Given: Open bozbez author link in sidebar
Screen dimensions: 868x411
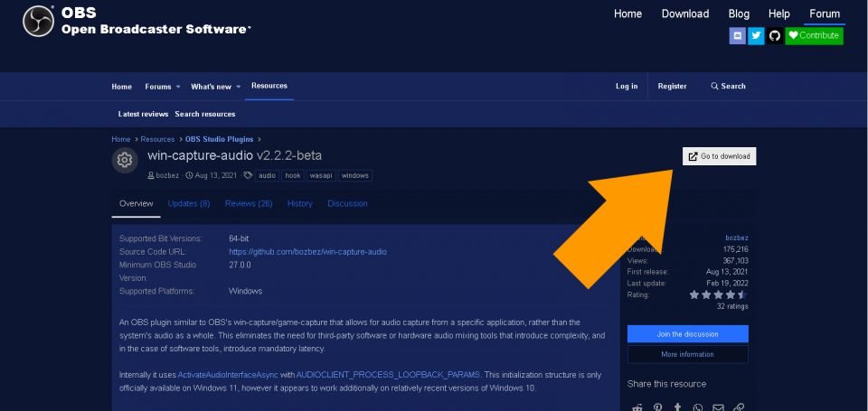Looking at the screenshot, I should [737, 238].
